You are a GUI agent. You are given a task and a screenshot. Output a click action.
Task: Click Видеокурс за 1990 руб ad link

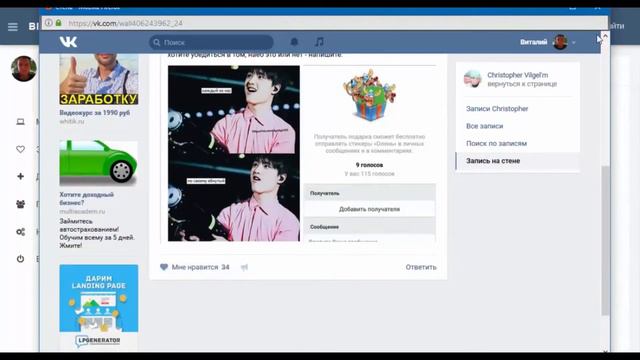[95, 113]
